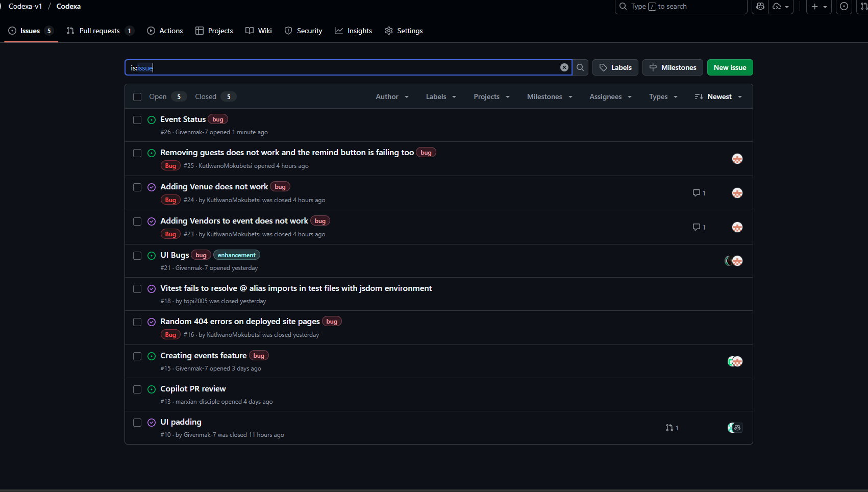Expand the Labels filter dropdown
The image size is (868, 492).
coord(441,96)
